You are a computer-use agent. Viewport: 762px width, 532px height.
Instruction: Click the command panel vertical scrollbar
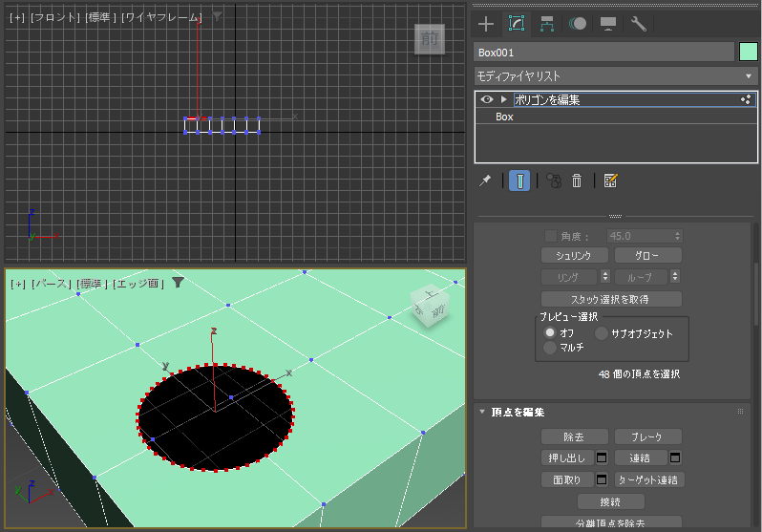pos(755,294)
